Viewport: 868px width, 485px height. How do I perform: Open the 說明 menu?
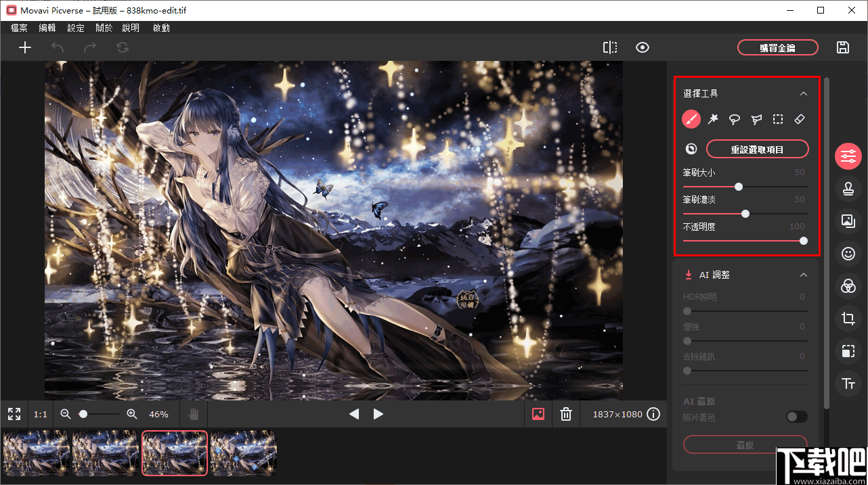[x=131, y=28]
